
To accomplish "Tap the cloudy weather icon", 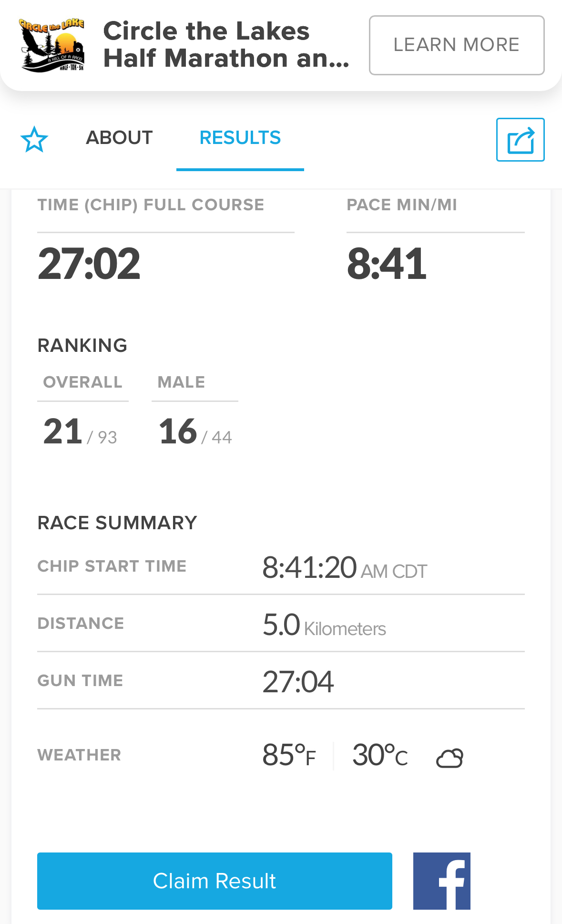I will [450, 757].
